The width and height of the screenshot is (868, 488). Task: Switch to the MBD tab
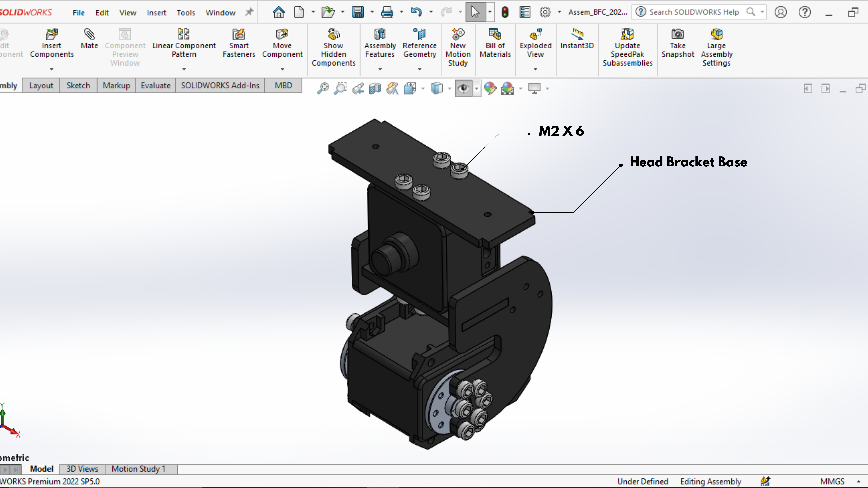pyautogui.click(x=283, y=86)
